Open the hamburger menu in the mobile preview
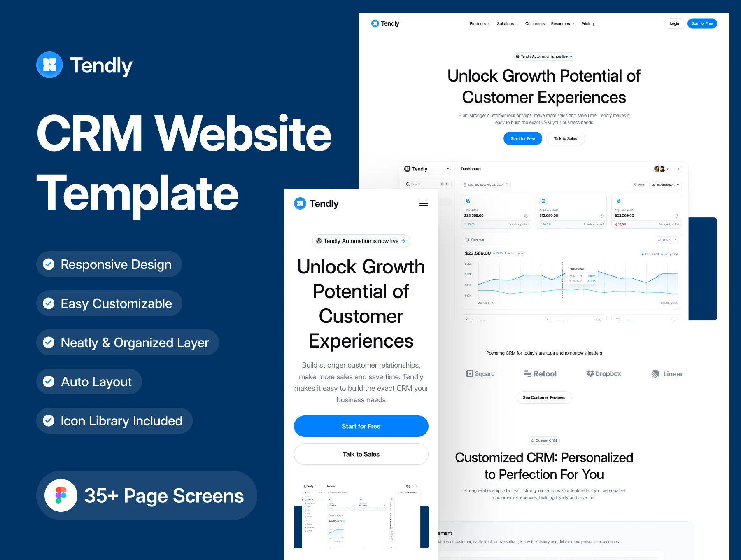The image size is (741, 560). point(423,203)
